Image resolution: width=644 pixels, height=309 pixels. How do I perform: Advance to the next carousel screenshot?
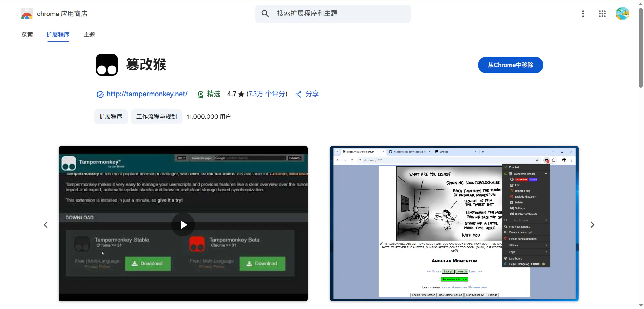point(592,225)
